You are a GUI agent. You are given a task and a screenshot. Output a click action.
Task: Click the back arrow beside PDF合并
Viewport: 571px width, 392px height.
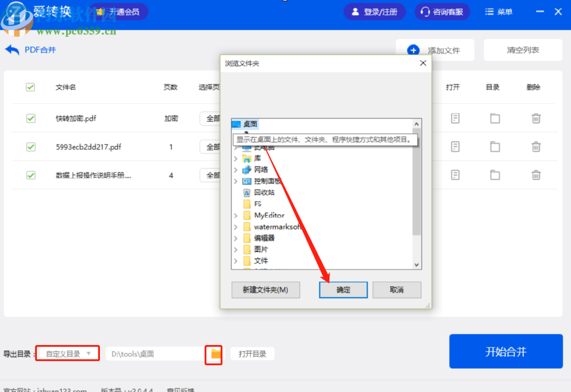12,49
